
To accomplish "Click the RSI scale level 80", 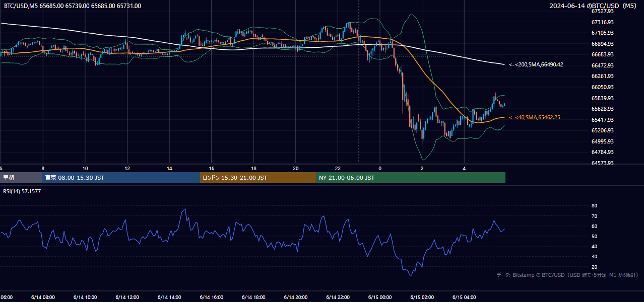I will 594,206.
